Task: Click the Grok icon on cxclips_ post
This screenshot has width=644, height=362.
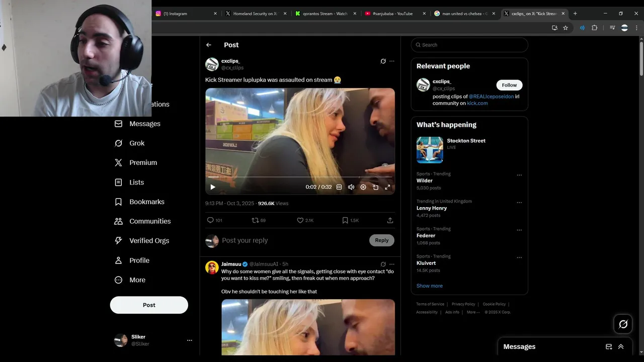Action: 383,61
